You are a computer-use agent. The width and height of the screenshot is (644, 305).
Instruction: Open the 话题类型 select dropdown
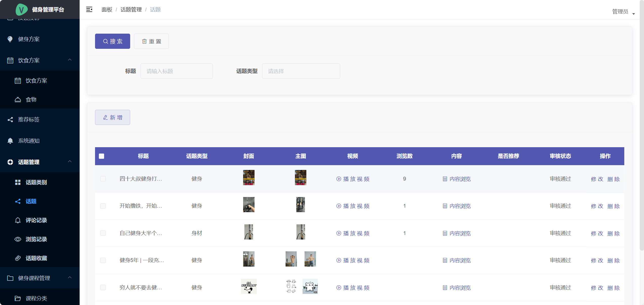pyautogui.click(x=301, y=71)
